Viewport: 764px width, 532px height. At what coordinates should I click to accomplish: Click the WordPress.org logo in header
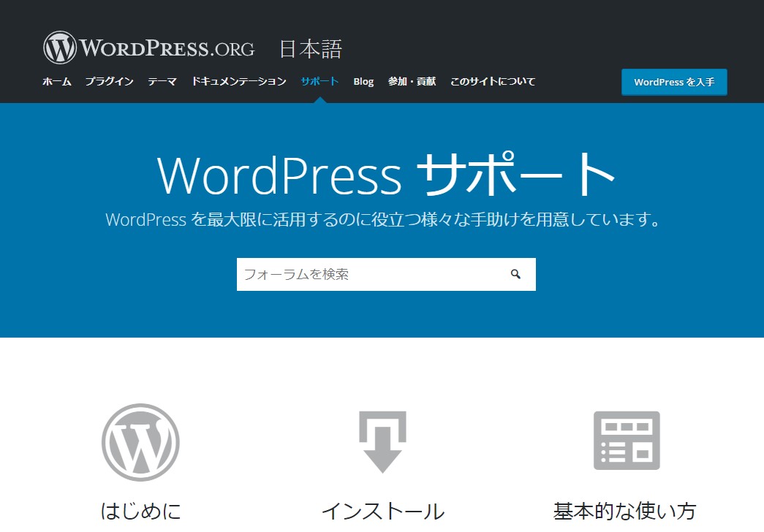[x=149, y=47]
